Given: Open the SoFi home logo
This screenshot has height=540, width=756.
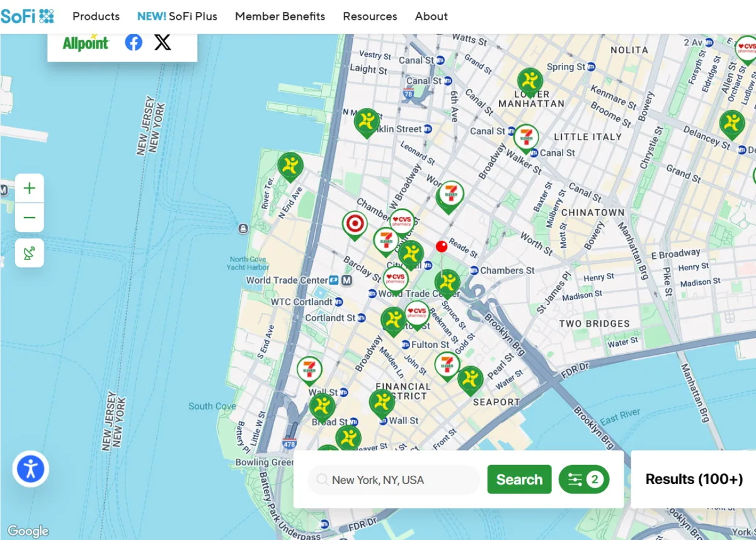Looking at the screenshot, I should [x=27, y=16].
